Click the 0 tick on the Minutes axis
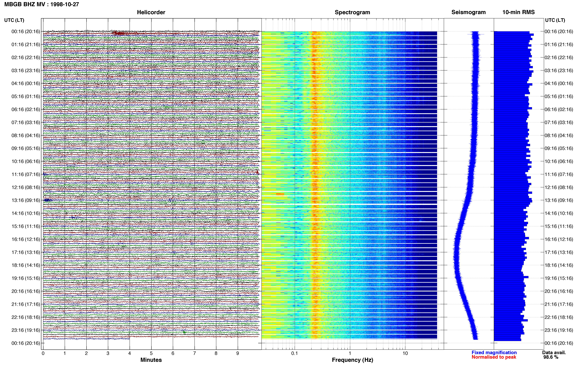The height and width of the screenshot is (368, 588). [43, 353]
